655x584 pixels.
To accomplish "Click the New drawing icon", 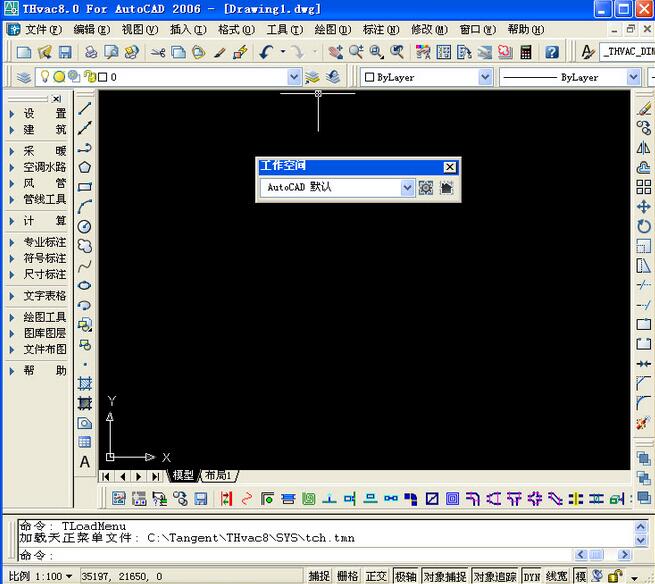I will pyautogui.click(x=24, y=52).
